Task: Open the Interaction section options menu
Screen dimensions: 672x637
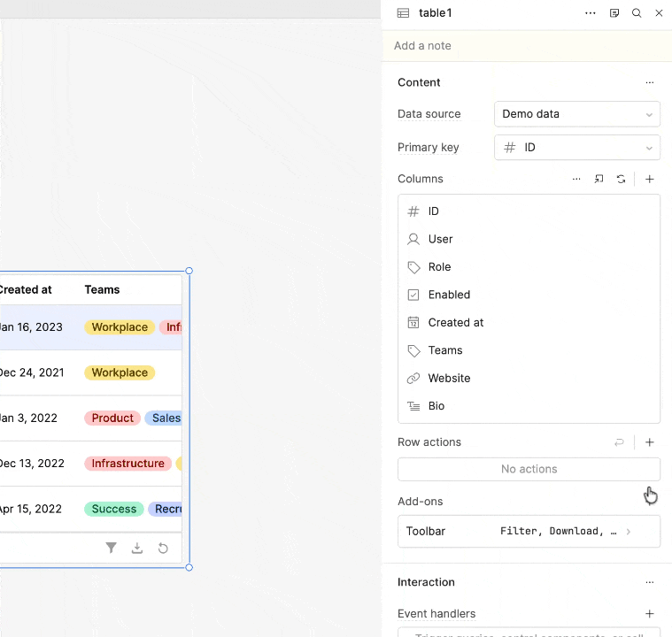Action: pyautogui.click(x=650, y=583)
